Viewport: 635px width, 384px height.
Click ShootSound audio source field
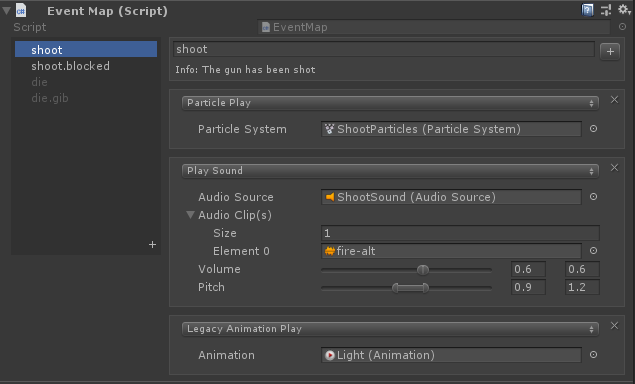(x=451, y=197)
